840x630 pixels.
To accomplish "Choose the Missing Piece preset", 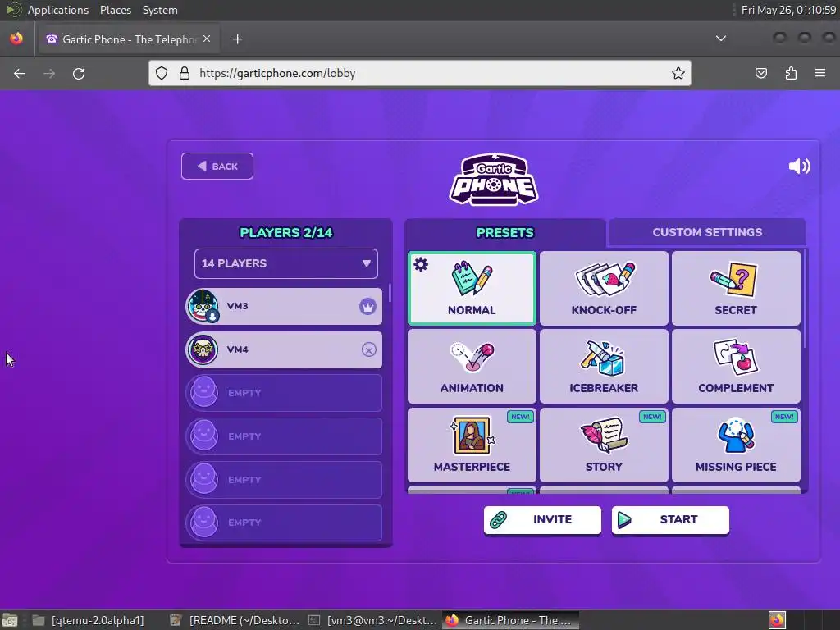I will coord(736,445).
